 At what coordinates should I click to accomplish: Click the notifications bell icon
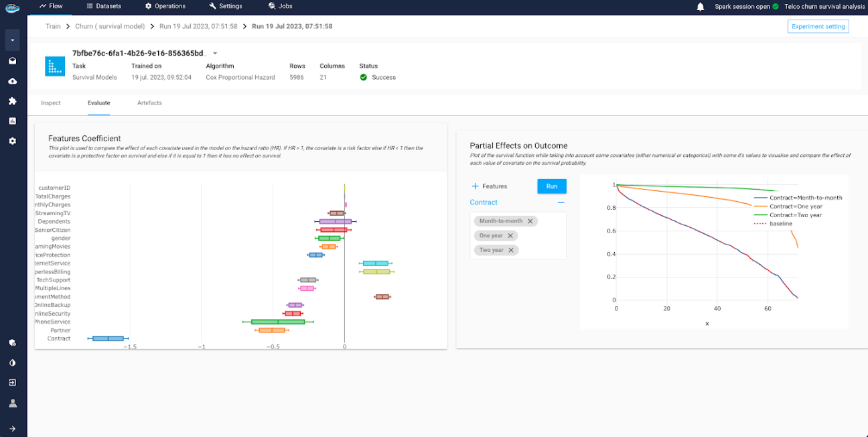(x=701, y=7)
